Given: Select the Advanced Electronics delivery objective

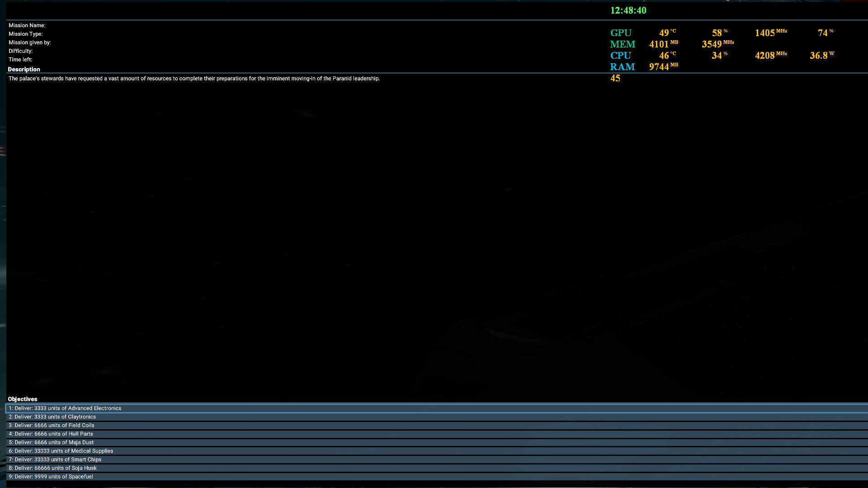Looking at the screenshot, I should click(x=65, y=408).
